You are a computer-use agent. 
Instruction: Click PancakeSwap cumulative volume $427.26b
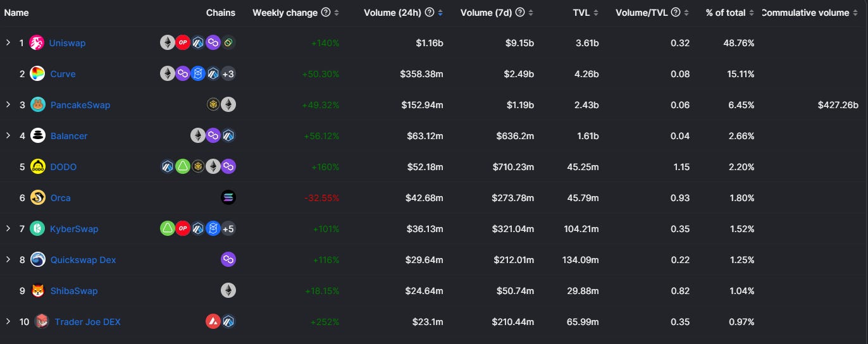point(838,105)
